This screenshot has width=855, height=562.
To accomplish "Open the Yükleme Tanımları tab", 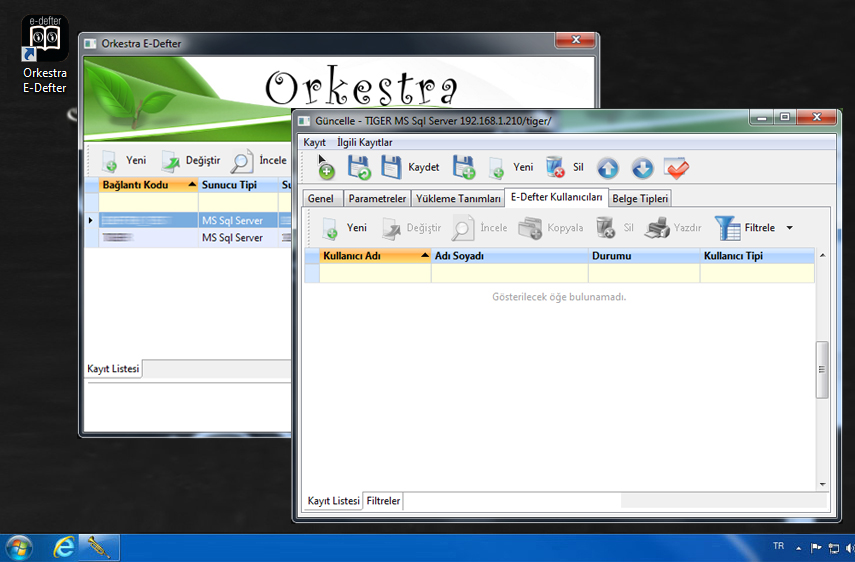I will [x=458, y=198].
